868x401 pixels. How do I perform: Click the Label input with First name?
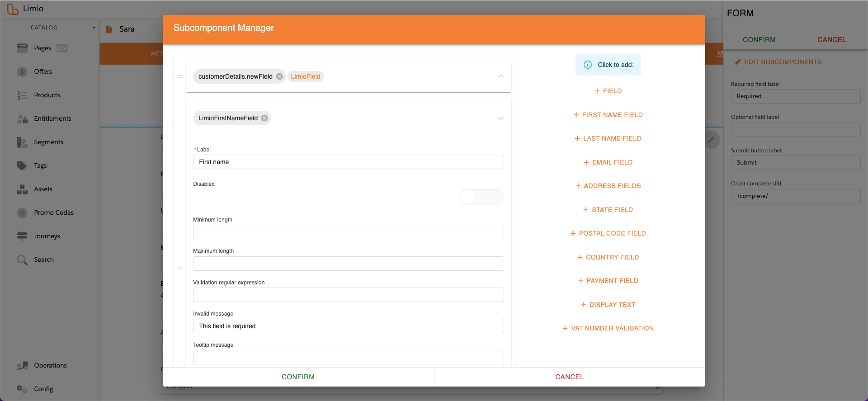[348, 162]
